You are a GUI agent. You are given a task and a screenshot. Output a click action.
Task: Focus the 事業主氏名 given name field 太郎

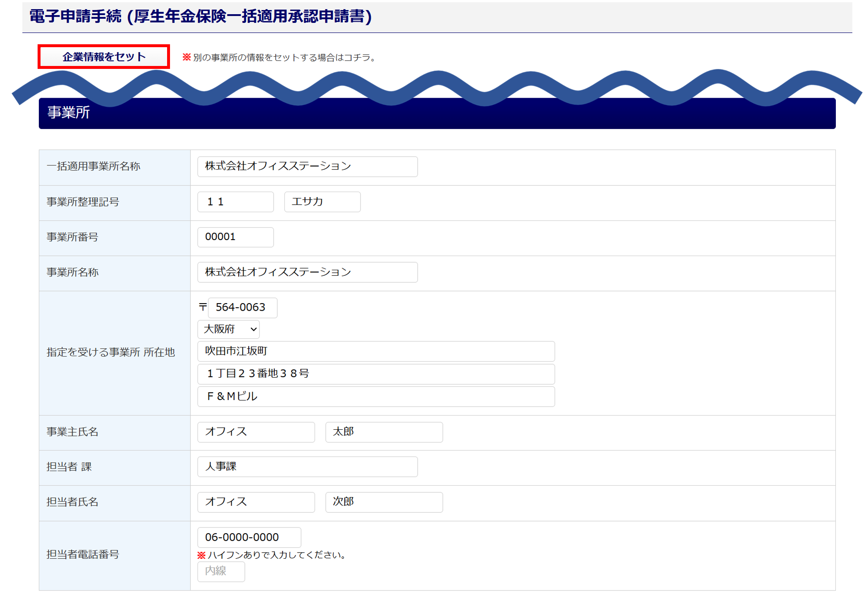point(384,432)
